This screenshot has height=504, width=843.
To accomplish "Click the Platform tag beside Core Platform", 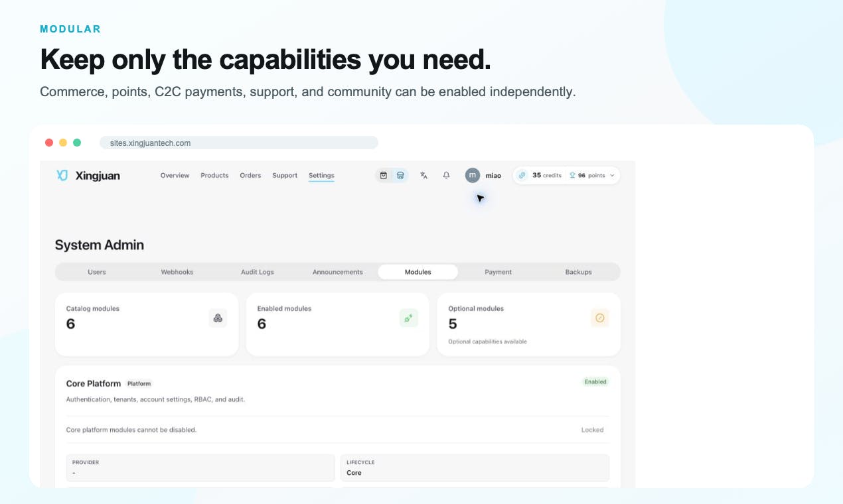I will (x=139, y=383).
